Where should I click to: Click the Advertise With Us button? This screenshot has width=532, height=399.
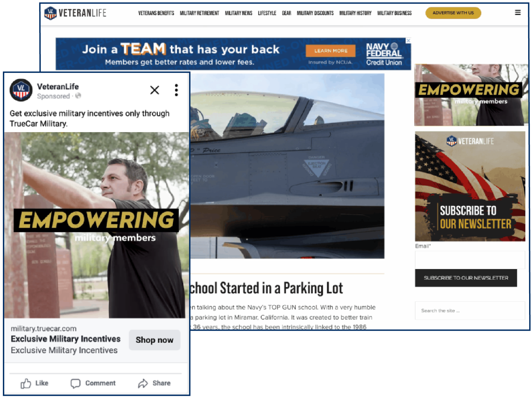[453, 13]
